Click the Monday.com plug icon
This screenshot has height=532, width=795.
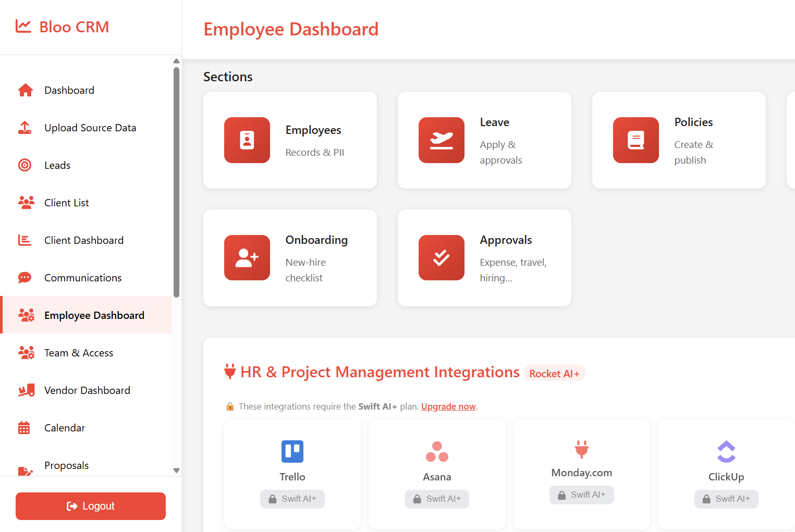coord(582,449)
